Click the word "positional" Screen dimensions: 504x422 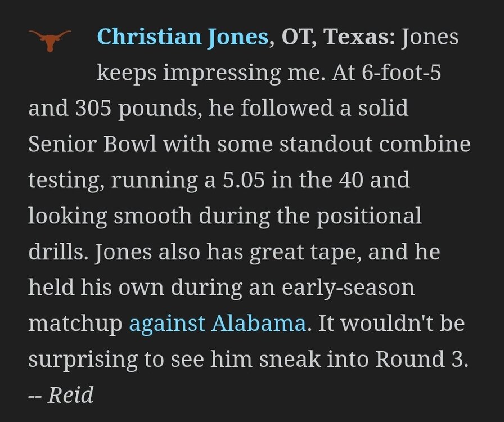(366, 216)
